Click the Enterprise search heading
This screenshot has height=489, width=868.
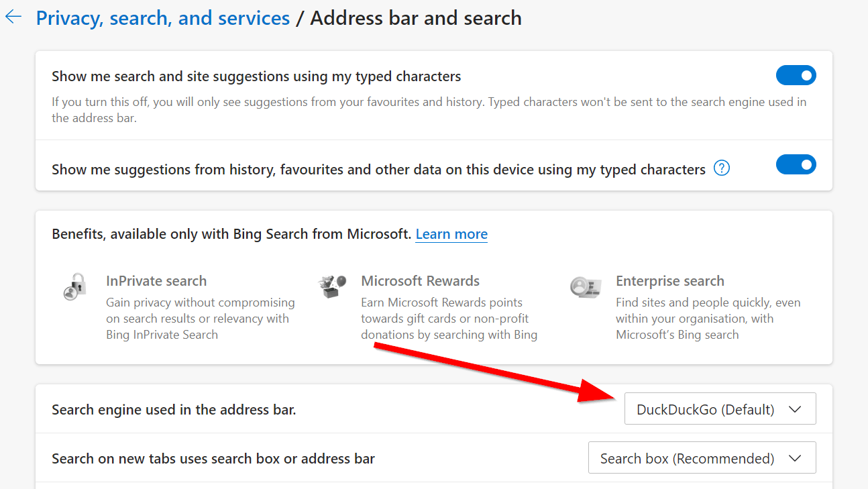(x=670, y=281)
